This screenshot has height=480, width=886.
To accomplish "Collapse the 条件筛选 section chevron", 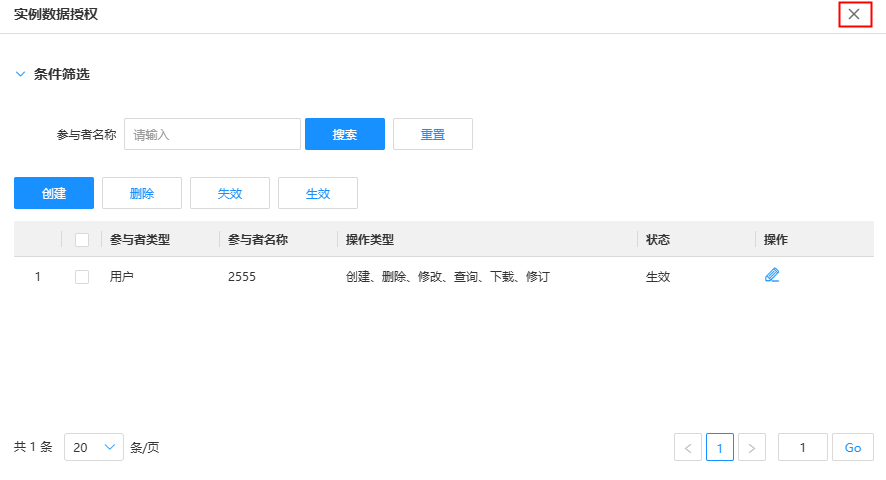I will coord(20,74).
